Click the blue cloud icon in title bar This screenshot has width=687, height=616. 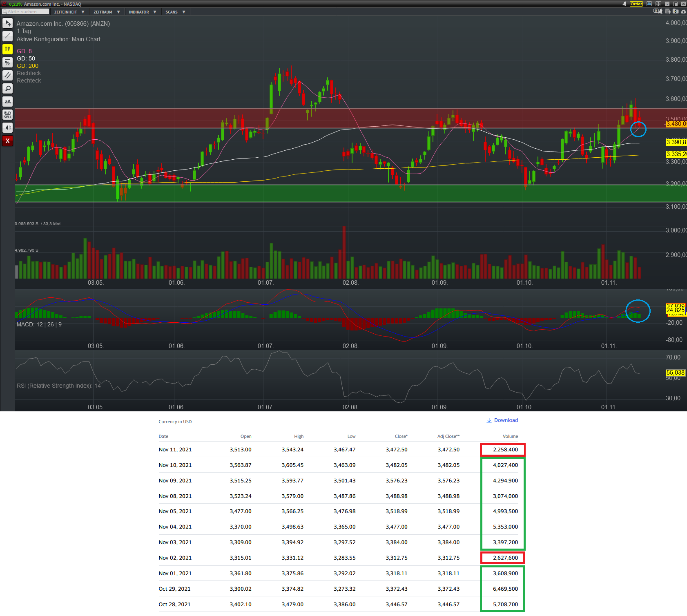pyautogui.click(x=649, y=4)
